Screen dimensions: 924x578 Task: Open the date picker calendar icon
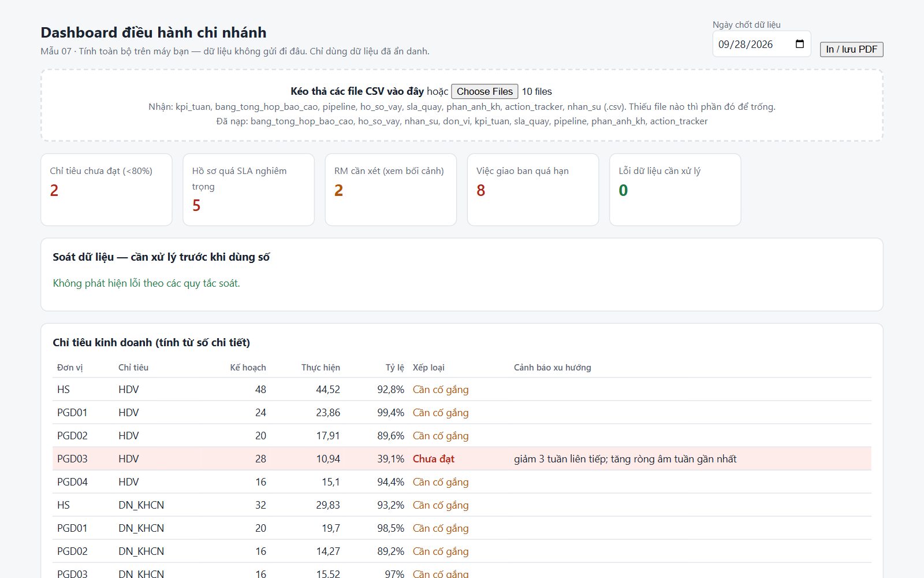[800, 44]
